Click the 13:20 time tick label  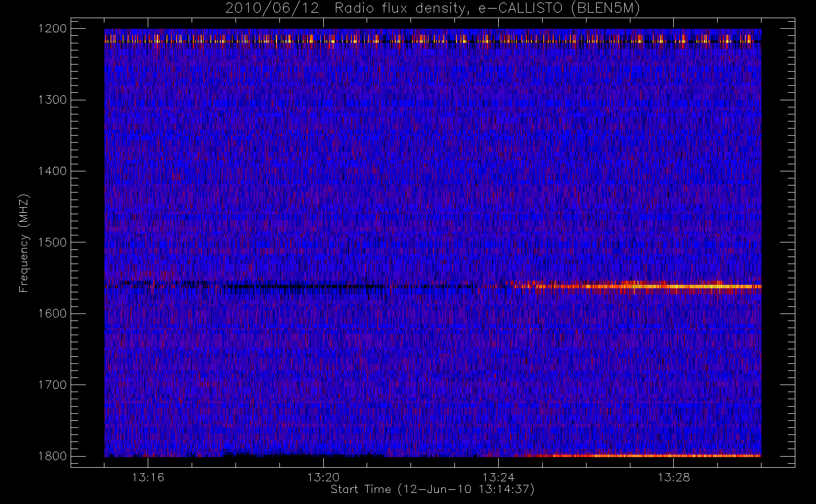point(323,477)
